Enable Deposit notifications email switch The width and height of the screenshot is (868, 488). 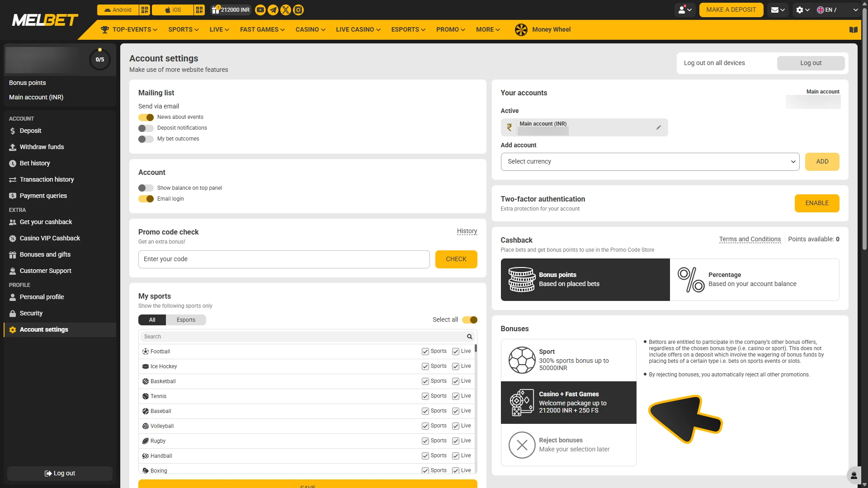click(146, 128)
